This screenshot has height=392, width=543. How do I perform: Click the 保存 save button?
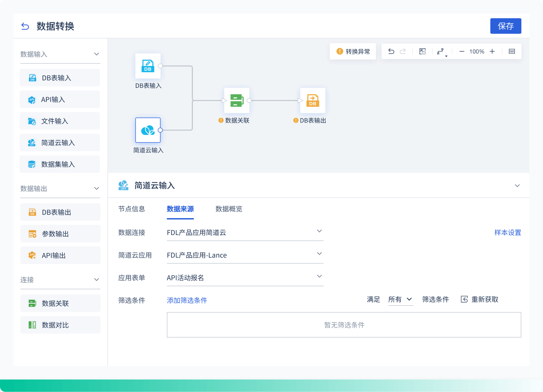[x=506, y=26]
